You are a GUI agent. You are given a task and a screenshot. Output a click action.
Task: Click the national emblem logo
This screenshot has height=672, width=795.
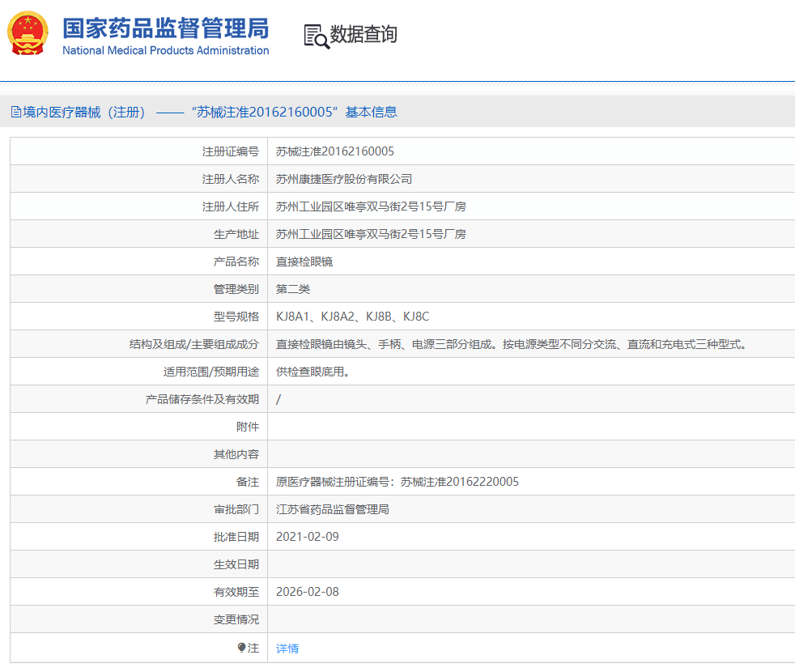coord(28,33)
